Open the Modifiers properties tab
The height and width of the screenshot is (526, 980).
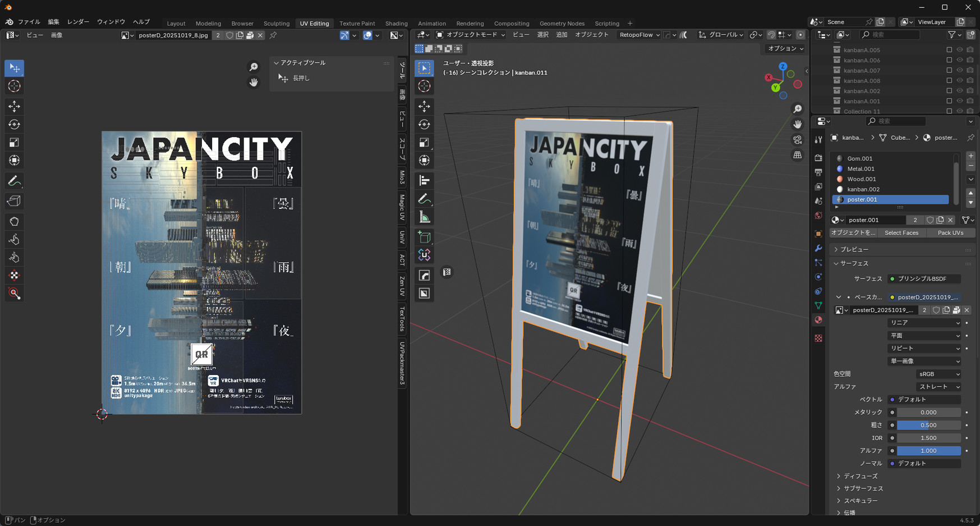(818, 248)
